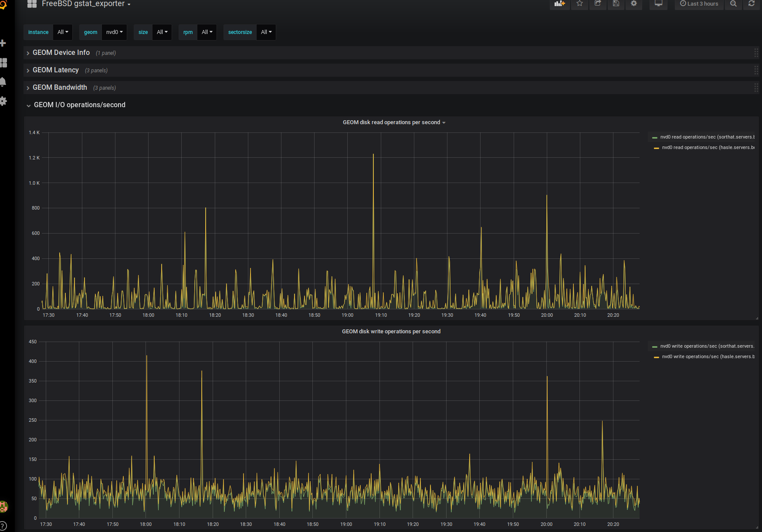Open the sidebar Alerting bell

coord(3,82)
